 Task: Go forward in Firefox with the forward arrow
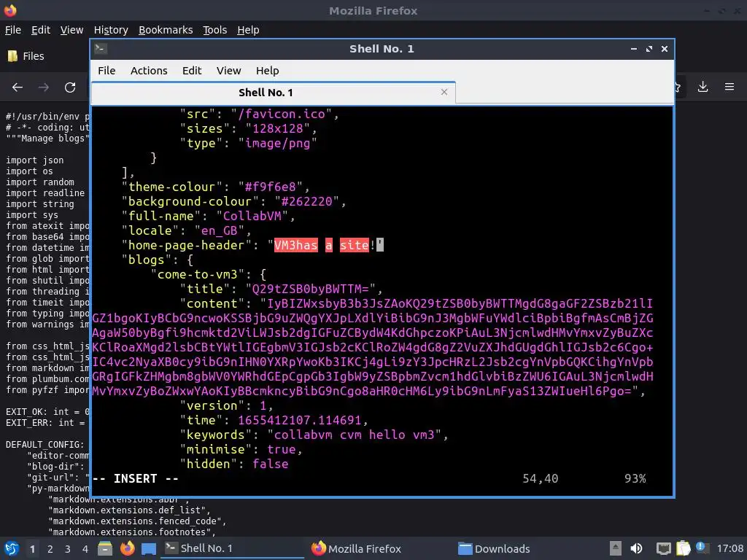click(x=43, y=87)
